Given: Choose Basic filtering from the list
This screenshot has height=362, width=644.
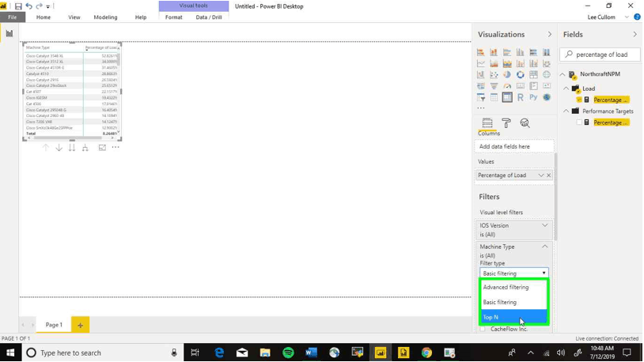Looking at the screenshot, I should point(513,302).
